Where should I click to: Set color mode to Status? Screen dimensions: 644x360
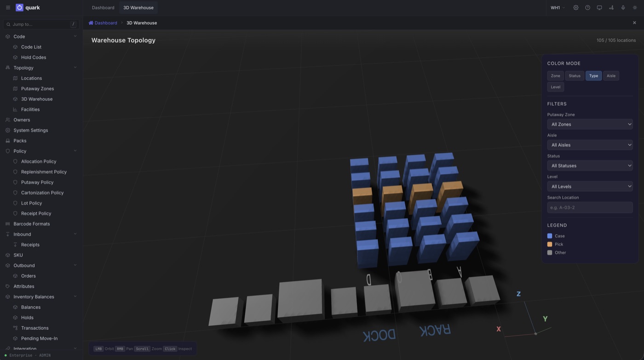(x=575, y=76)
